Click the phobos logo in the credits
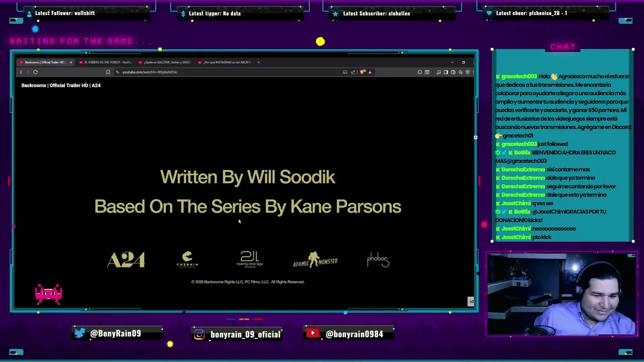 pos(378,260)
